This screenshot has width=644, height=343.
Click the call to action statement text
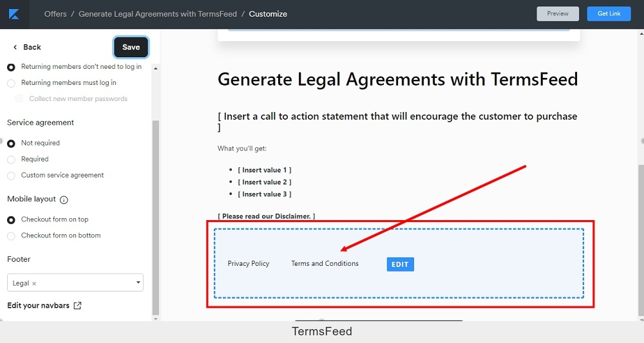[397, 122]
